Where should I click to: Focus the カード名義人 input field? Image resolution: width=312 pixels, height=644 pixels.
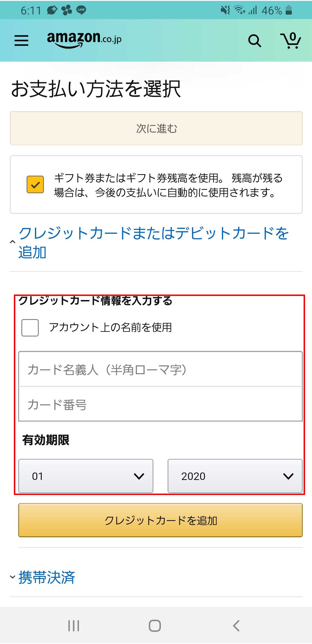pos(160,369)
